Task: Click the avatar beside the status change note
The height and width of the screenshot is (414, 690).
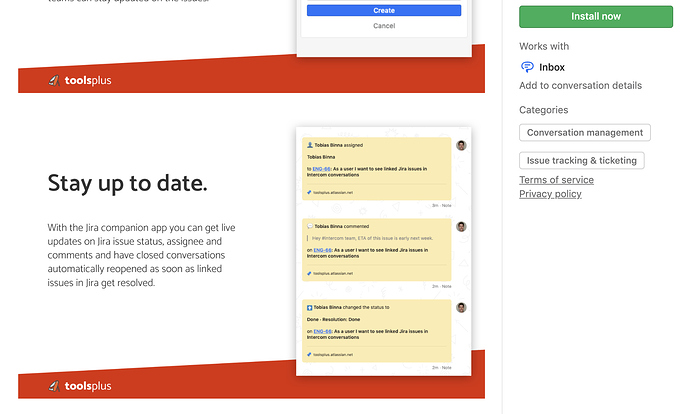Action: (461, 308)
